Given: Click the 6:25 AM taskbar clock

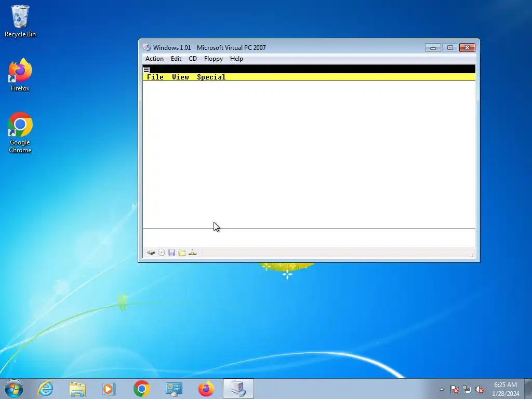Looking at the screenshot, I should (x=506, y=389).
